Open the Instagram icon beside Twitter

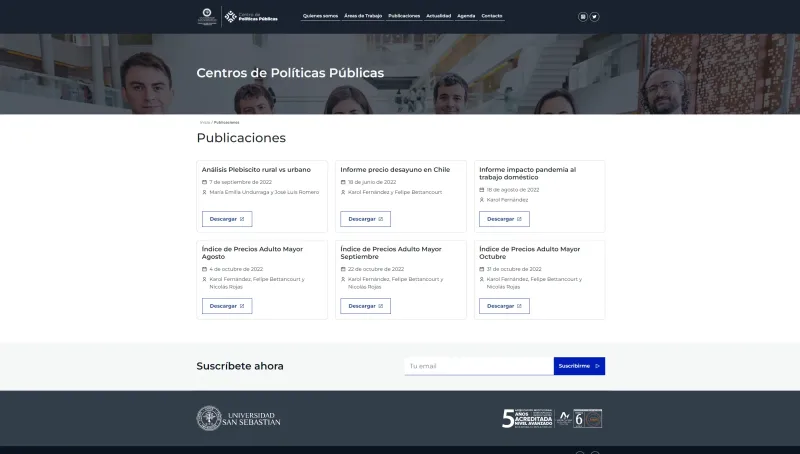(x=583, y=17)
